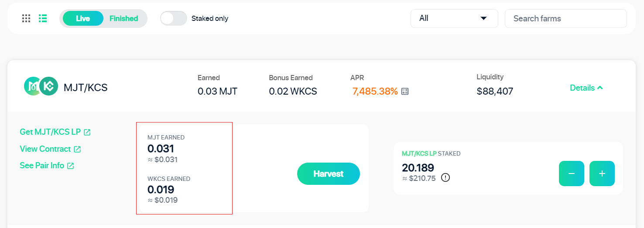Collapse the farm Details section
Viewport: 644px width, 228px height.
586,88
